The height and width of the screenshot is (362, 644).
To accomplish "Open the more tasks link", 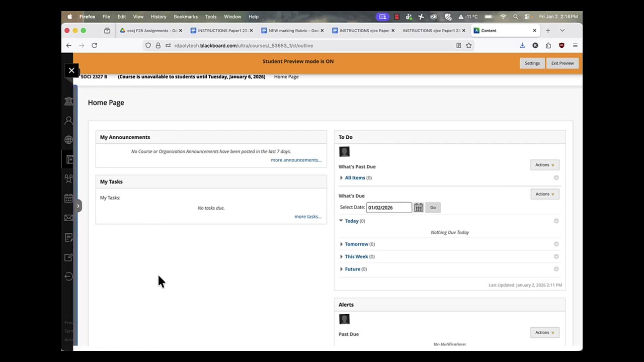I will [308, 217].
